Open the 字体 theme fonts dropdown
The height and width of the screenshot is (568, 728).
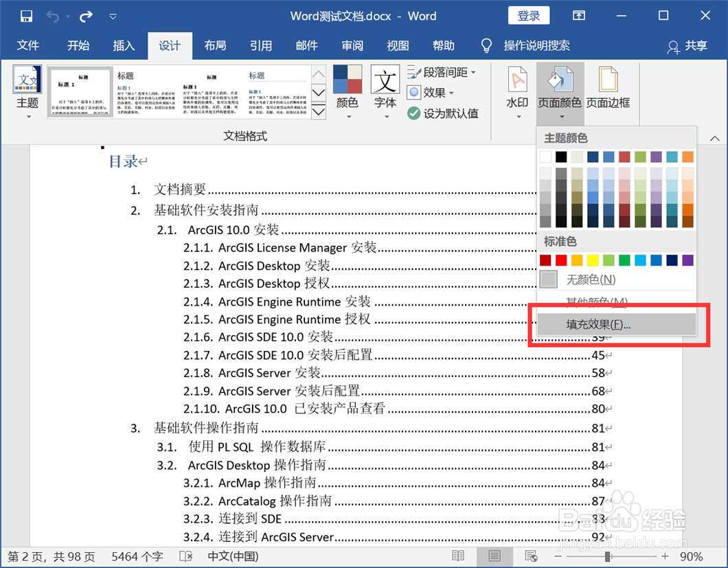385,91
